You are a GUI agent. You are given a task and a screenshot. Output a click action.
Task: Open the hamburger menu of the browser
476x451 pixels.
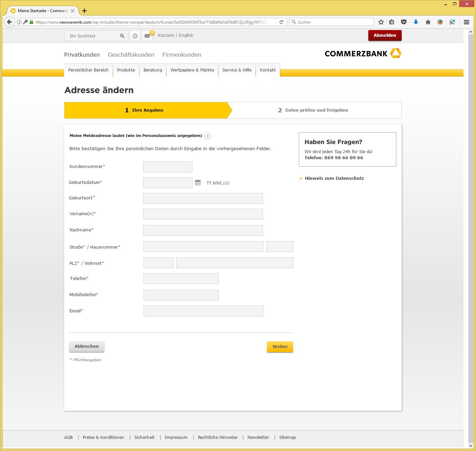click(467, 22)
